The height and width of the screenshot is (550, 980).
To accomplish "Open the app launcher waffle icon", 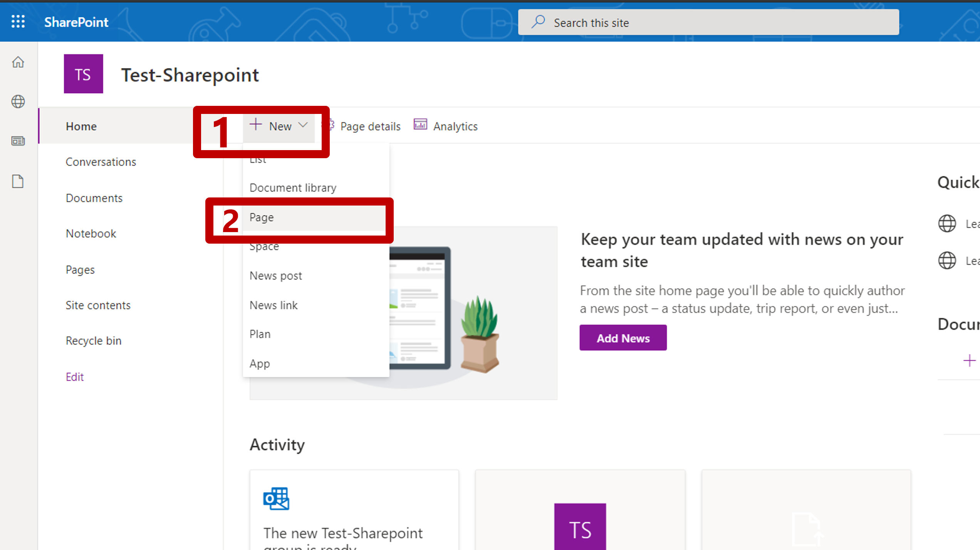I will [x=18, y=22].
